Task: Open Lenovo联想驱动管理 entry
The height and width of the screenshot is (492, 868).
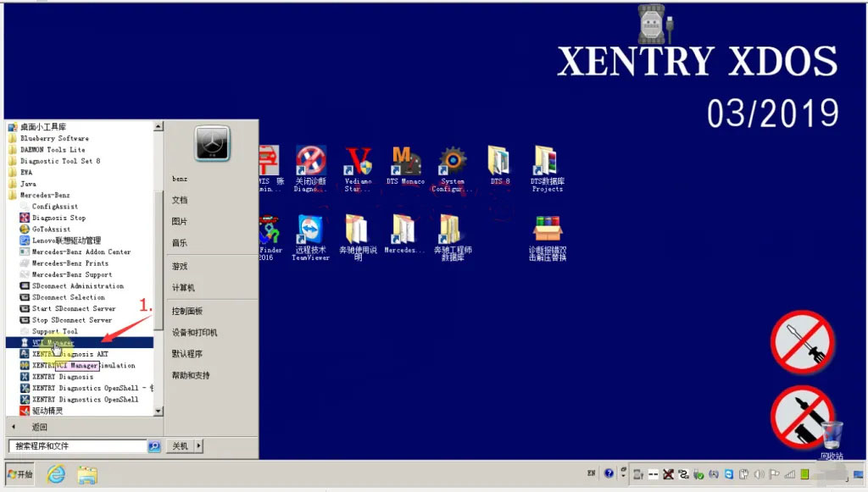Action: pos(60,240)
